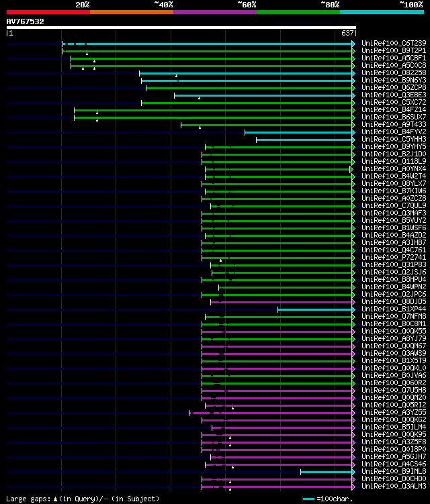Click the query end position label 637
430x504 pixels.
click(x=347, y=33)
